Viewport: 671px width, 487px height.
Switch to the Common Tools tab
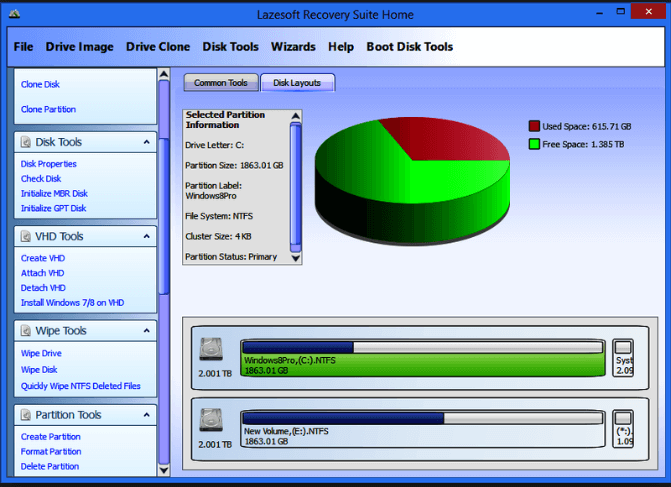(221, 83)
